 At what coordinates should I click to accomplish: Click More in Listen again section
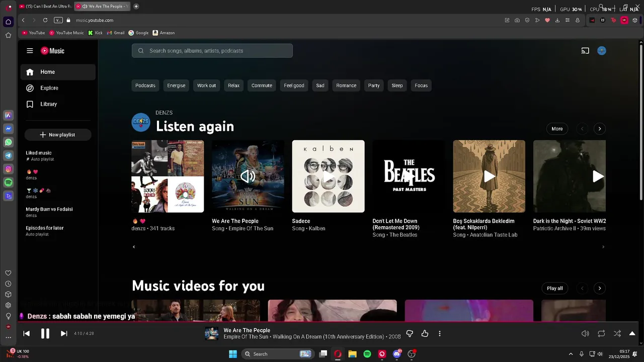coord(557,129)
